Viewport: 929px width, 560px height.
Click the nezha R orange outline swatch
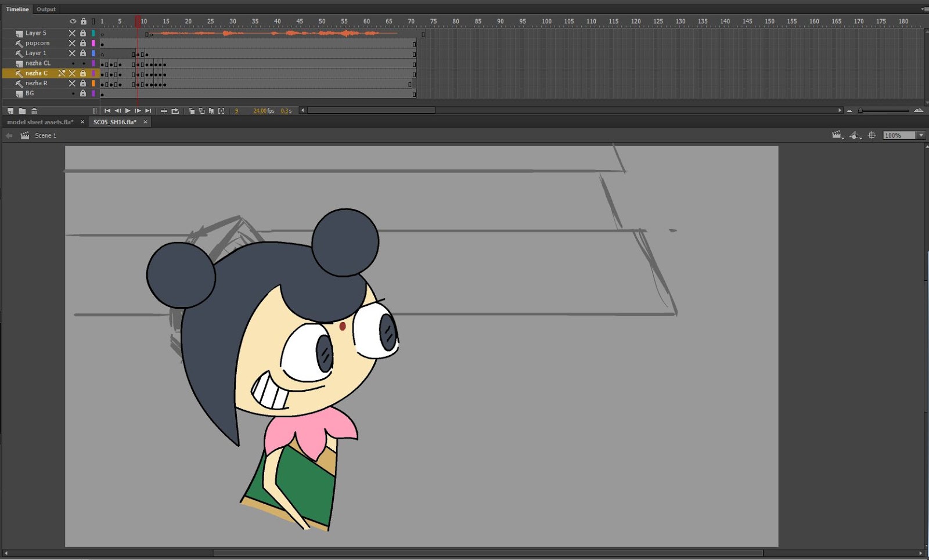[x=93, y=83]
